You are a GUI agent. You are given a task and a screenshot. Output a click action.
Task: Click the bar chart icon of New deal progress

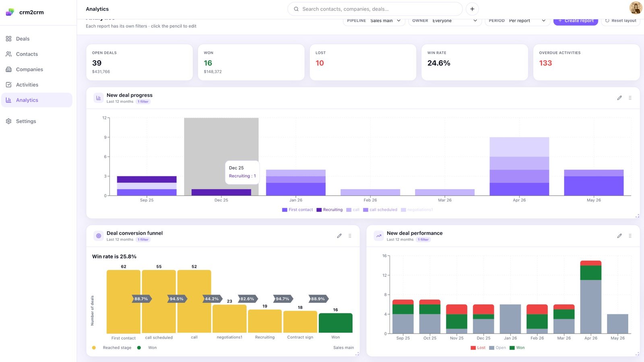pos(99,98)
